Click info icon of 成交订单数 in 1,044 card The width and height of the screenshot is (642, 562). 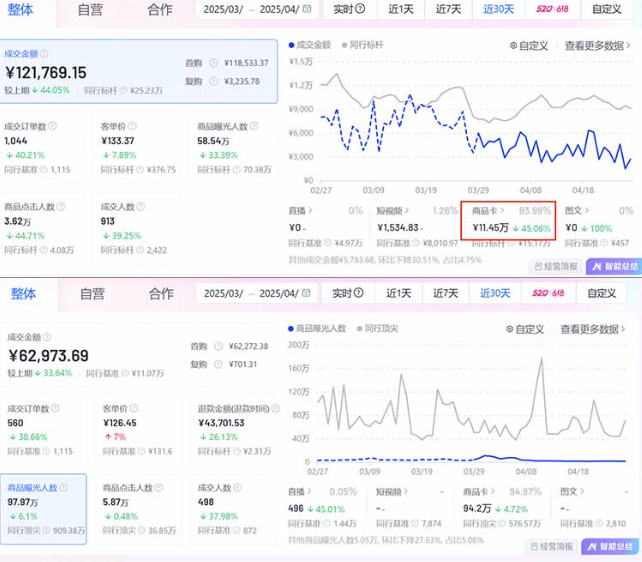pyautogui.click(x=53, y=126)
